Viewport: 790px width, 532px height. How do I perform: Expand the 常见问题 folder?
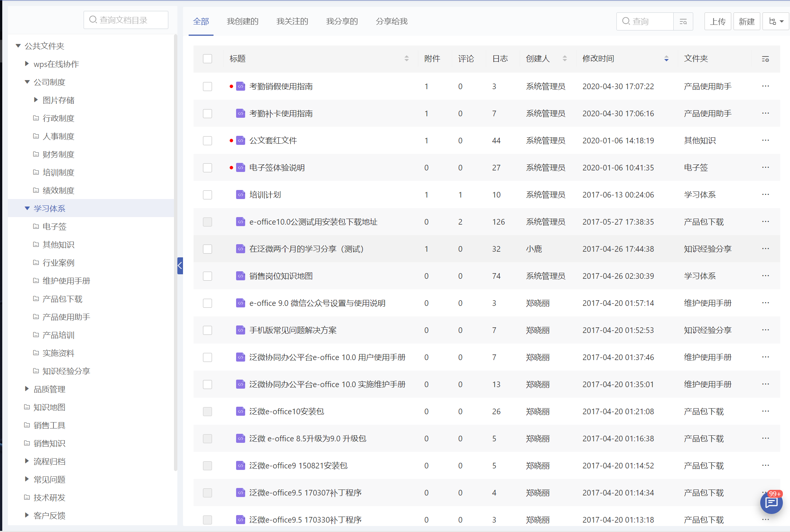pyautogui.click(x=27, y=479)
